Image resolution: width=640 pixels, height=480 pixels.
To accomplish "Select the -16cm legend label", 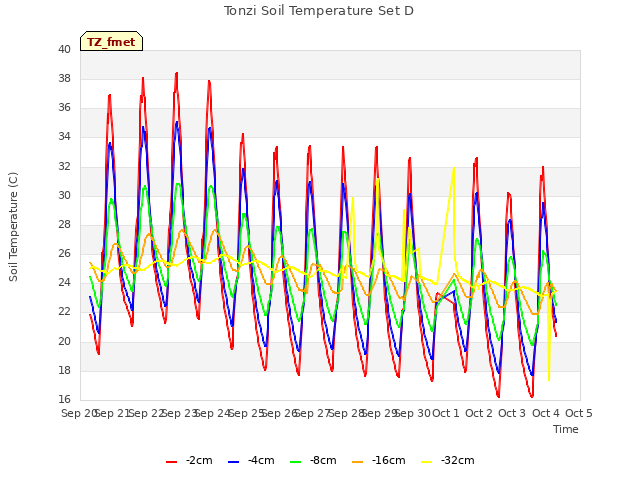I will tap(389, 460).
